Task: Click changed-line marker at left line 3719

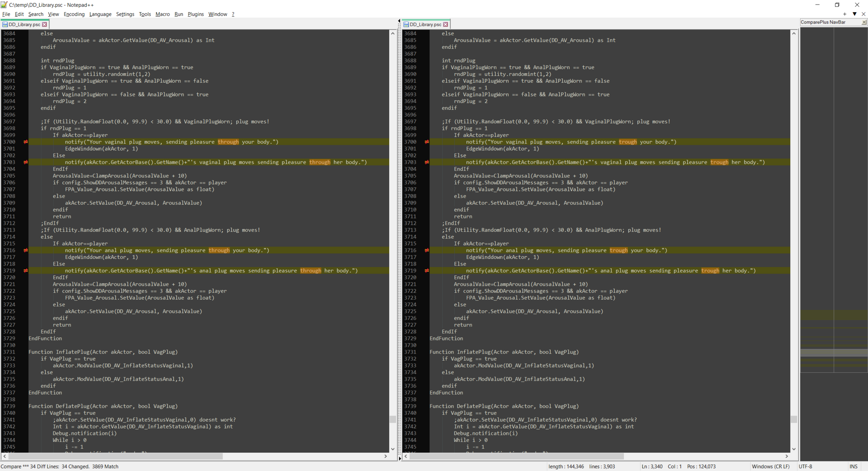Action: coord(26,271)
